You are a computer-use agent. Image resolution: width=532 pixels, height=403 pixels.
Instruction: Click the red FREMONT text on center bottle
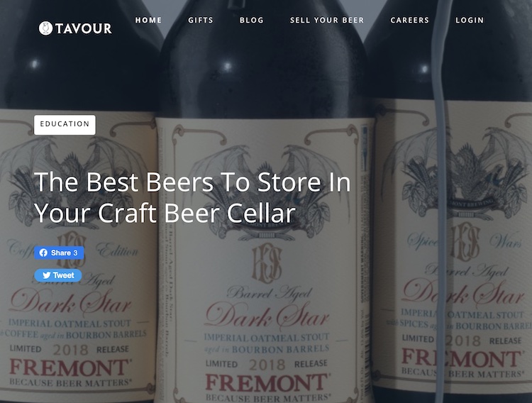click(267, 382)
